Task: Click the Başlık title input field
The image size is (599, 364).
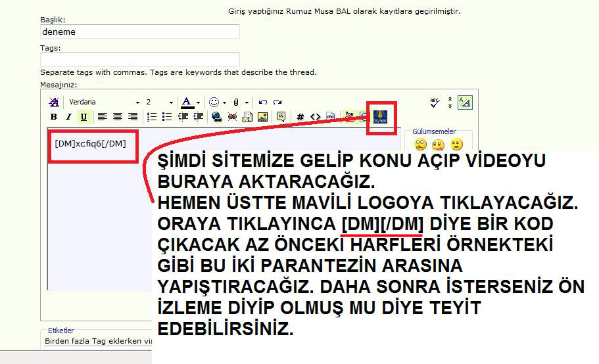Action: coord(139,32)
